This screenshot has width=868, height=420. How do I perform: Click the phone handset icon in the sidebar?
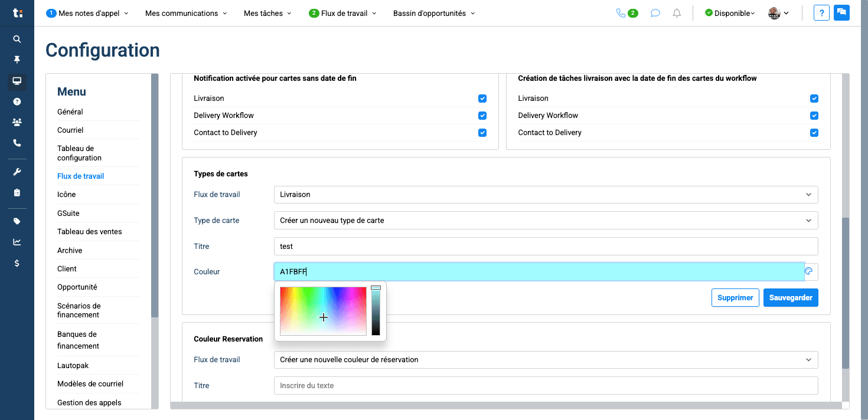point(17,143)
